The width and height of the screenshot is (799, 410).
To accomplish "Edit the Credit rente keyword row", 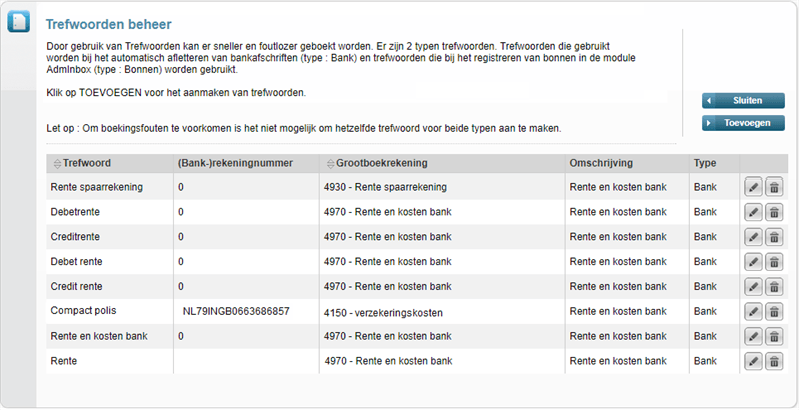I will tap(753, 287).
